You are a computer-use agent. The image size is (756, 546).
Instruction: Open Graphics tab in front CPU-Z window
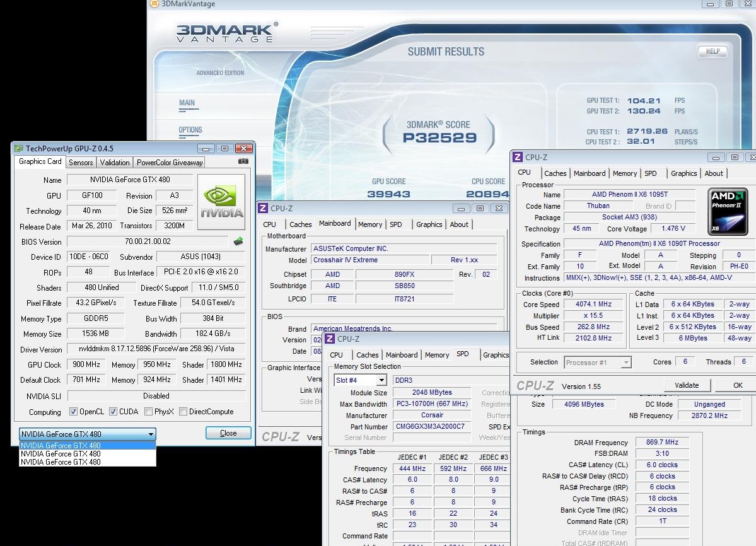pos(683,173)
